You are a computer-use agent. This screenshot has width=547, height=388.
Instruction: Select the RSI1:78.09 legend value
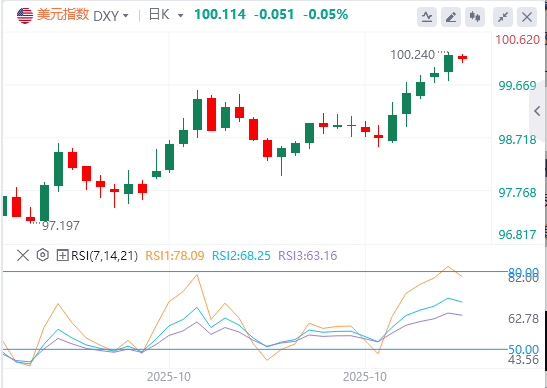coord(175,256)
